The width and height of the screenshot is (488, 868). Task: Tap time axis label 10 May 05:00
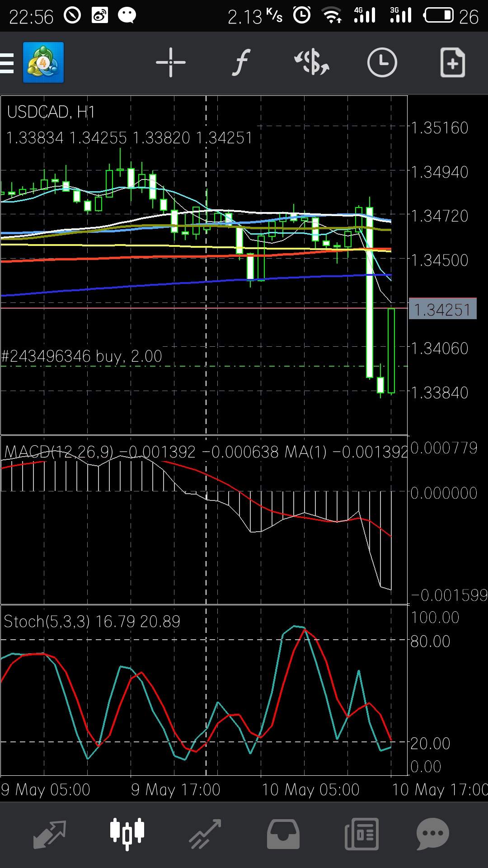point(311,790)
